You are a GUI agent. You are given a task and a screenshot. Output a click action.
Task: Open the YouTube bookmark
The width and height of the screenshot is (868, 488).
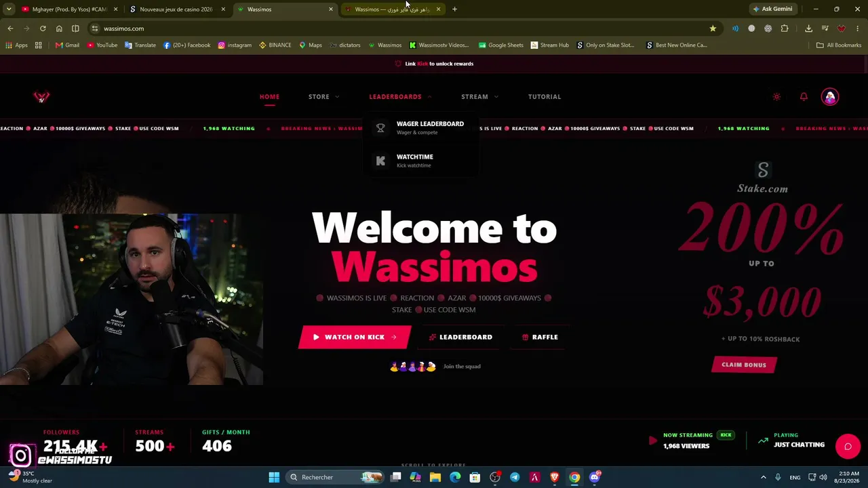tap(102, 45)
